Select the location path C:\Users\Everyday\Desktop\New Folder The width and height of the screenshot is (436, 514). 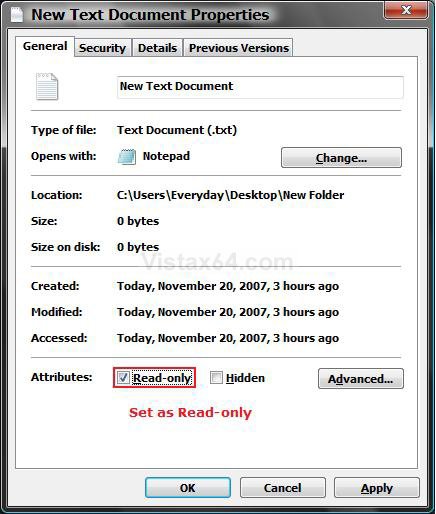pyautogui.click(x=230, y=195)
